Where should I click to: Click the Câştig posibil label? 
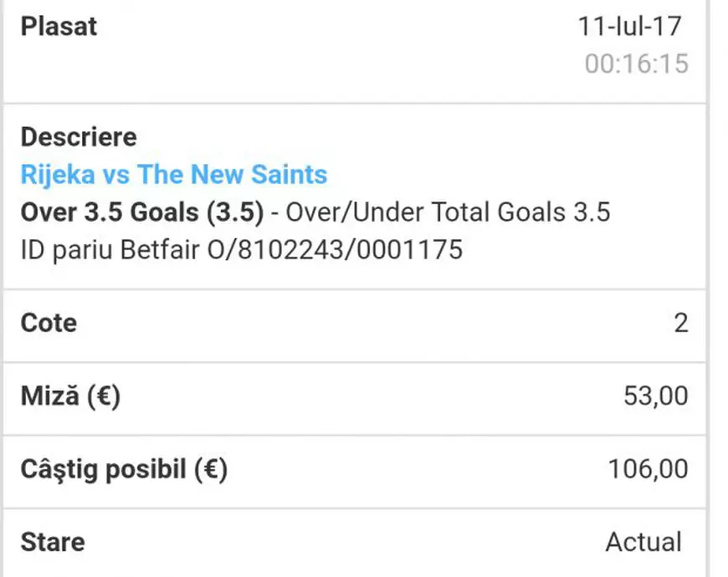104,469
